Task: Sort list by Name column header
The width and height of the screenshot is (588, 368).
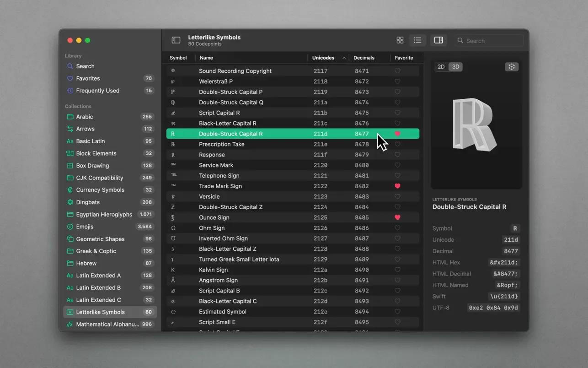Action: [x=207, y=58]
